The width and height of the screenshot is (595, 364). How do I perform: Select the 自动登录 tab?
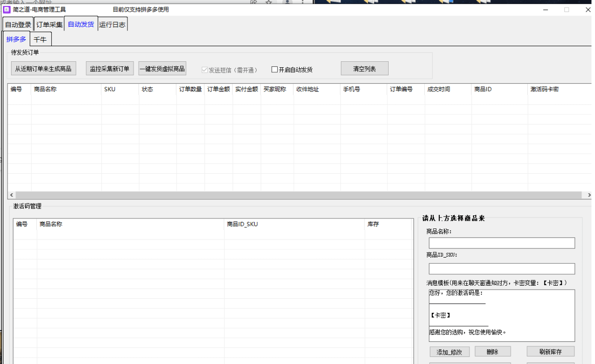[18, 23]
